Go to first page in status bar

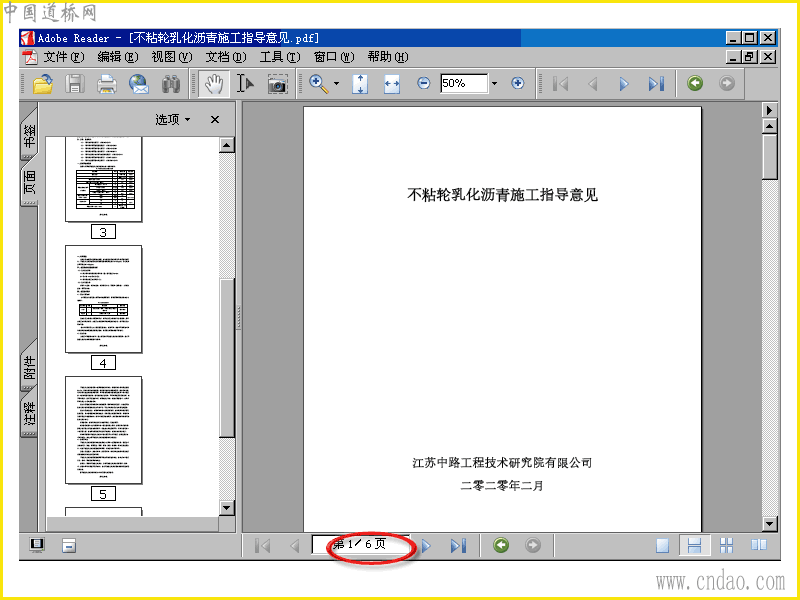tap(262, 545)
